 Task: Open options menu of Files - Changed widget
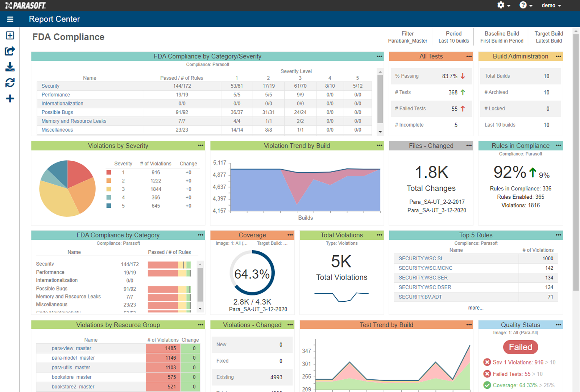pos(469,145)
